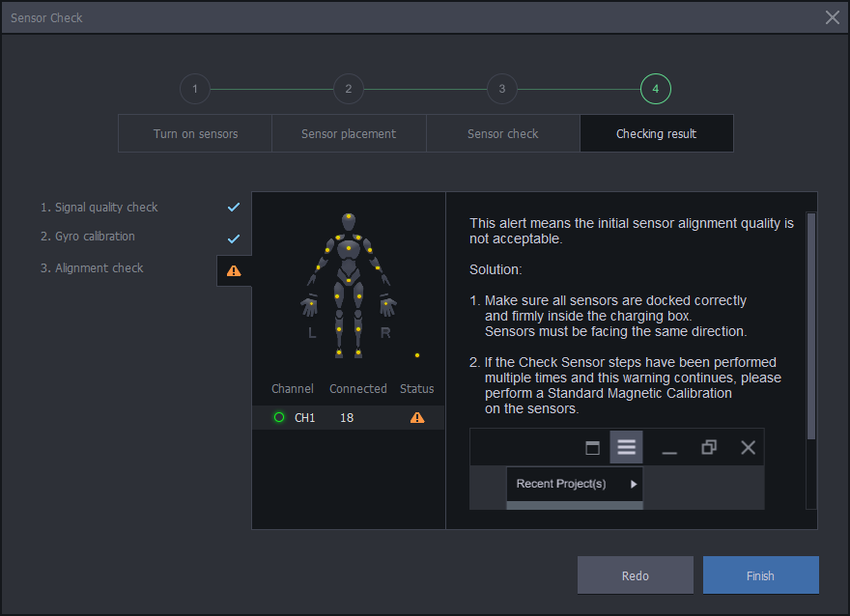Click Recent Project(s) in the help image
850x616 pixels.
(x=561, y=484)
